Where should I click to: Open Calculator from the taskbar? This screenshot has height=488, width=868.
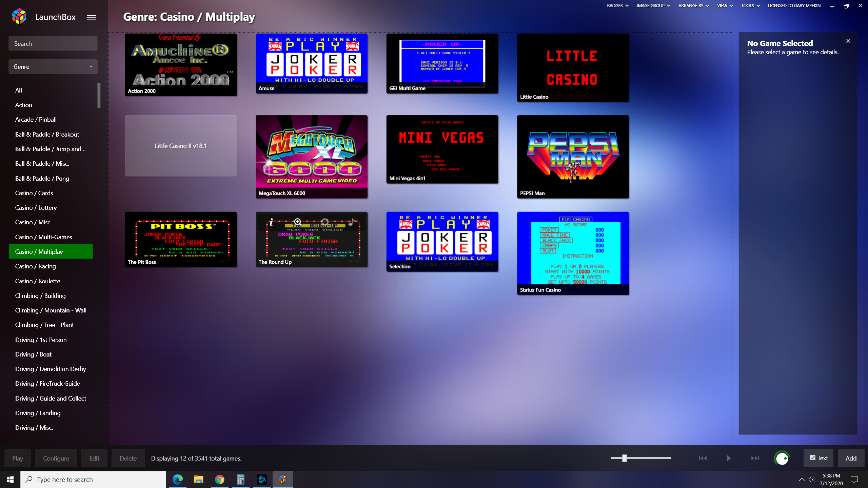[241, 480]
